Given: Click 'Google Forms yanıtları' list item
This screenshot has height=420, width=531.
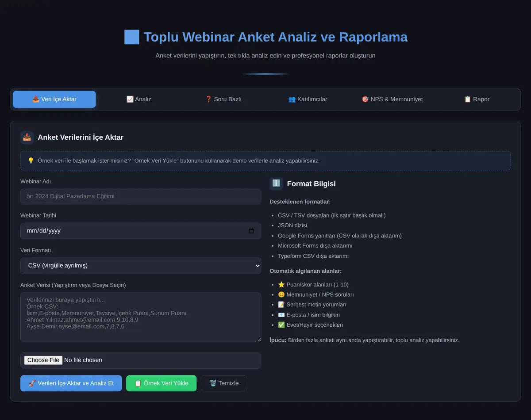Looking at the screenshot, I should [x=340, y=236].
